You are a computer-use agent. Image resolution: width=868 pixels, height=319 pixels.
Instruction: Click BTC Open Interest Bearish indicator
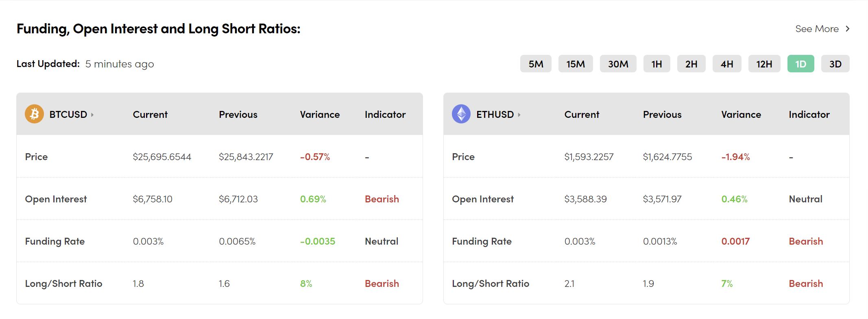[x=382, y=199]
